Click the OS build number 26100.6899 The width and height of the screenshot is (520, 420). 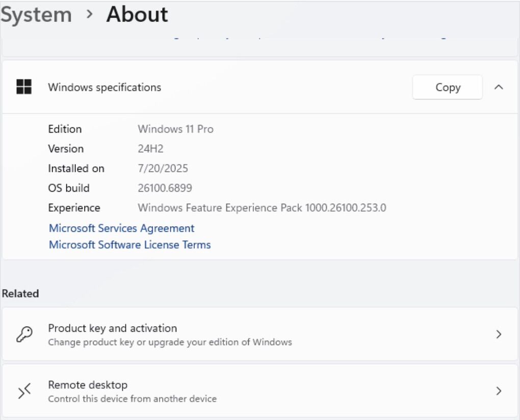165,188
